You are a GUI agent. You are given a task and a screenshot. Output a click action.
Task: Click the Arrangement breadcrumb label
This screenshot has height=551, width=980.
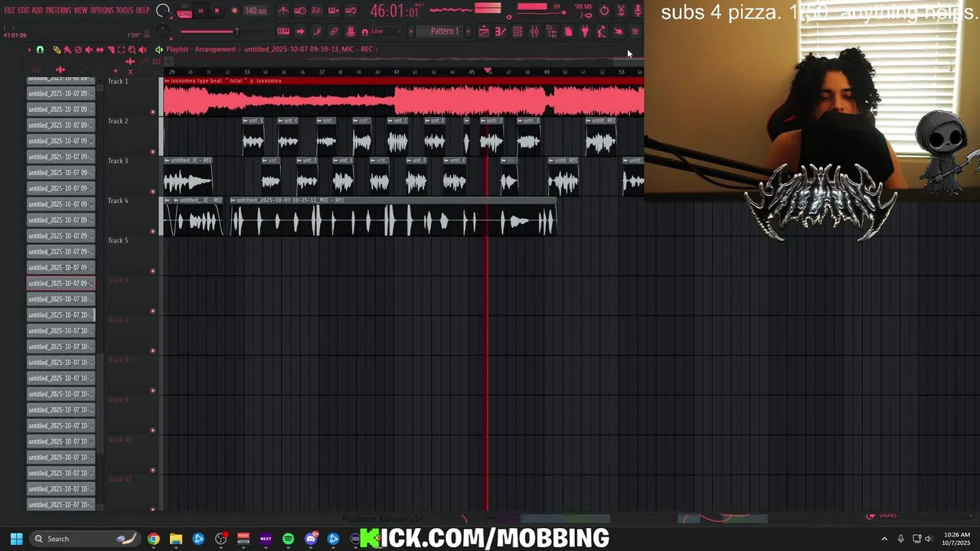tap(215, 49)
